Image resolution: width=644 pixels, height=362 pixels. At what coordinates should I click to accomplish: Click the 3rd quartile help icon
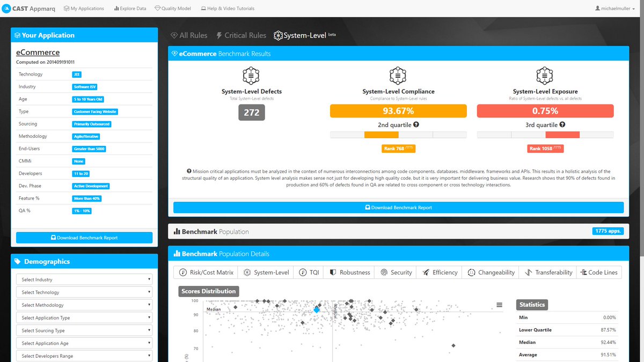(562, 124)
